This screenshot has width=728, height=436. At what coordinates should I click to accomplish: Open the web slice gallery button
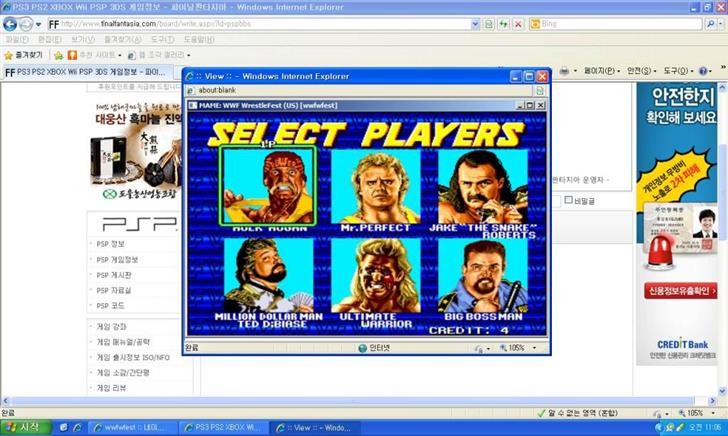tap(159, 55)
